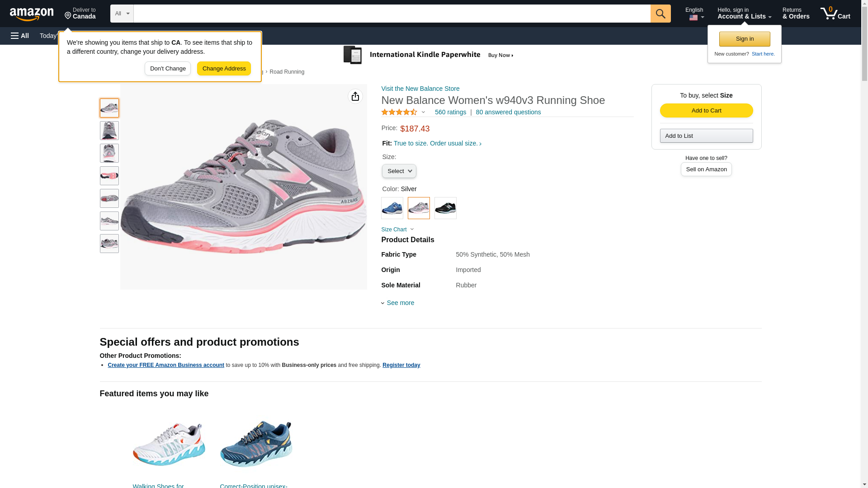
Task: Click the star rating icons
Action: point(399,112)
